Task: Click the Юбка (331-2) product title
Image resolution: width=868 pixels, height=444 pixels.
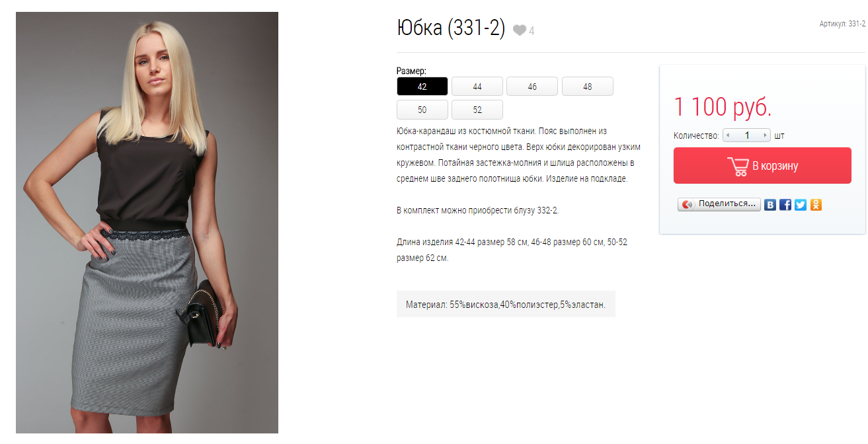Action: 451,28
